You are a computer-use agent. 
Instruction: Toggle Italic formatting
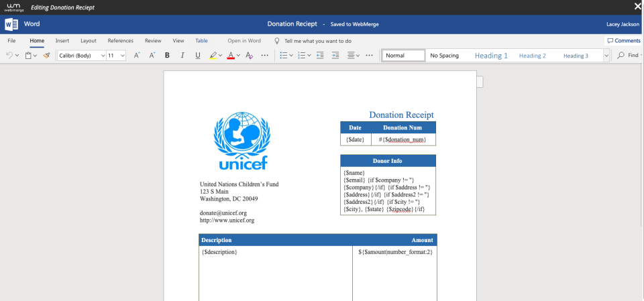[x=182, y=55]
